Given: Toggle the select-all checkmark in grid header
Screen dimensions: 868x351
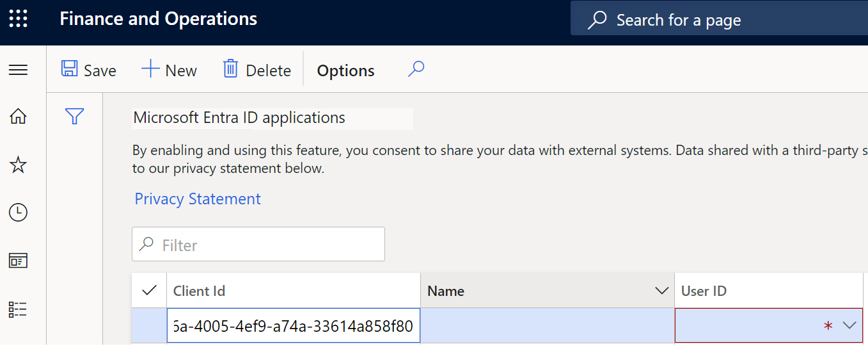Looking at the screenshot, I should pos(149,290).
